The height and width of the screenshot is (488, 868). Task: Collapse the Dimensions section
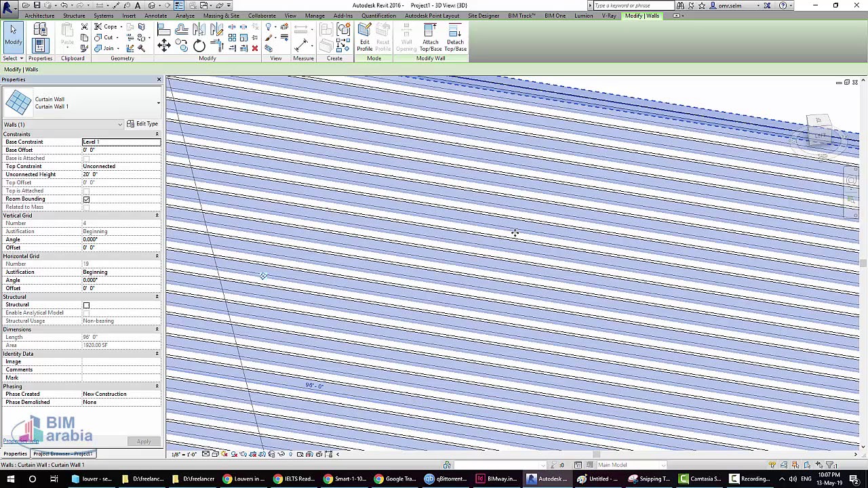click(157, 329)
